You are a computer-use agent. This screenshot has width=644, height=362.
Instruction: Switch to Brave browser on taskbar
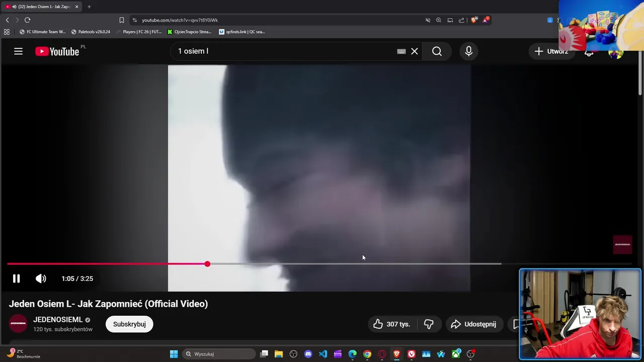(x=397, y=354)
